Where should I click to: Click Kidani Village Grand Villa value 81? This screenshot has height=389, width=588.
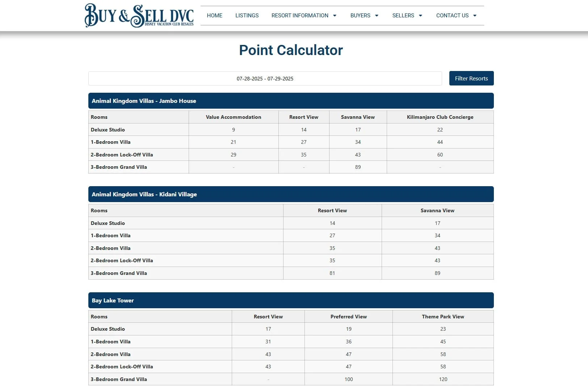pyautogui.click(x=332, y=273)
